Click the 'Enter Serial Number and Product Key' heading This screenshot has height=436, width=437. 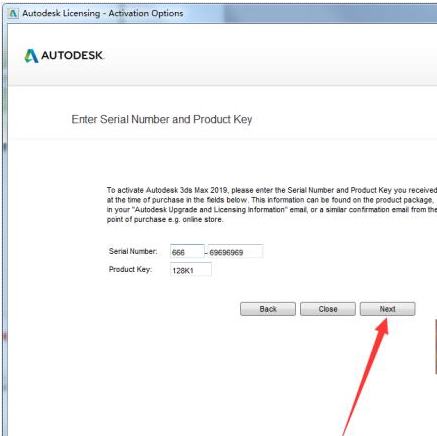[162, 119]
